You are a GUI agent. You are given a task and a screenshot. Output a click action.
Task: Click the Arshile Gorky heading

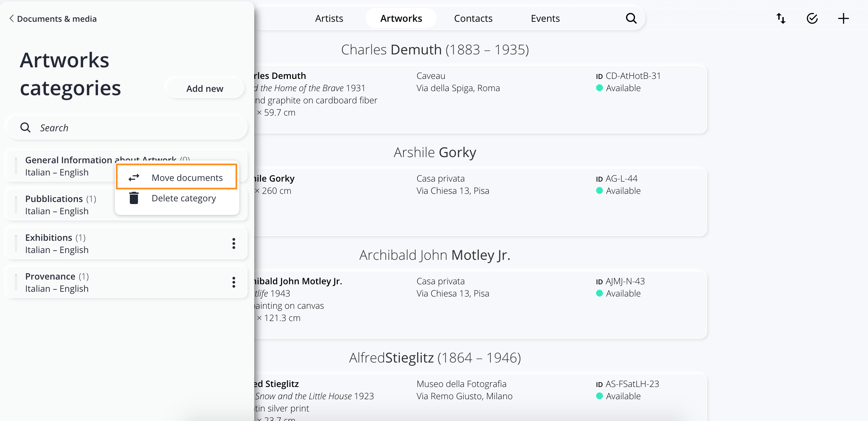tap(435, 152)
